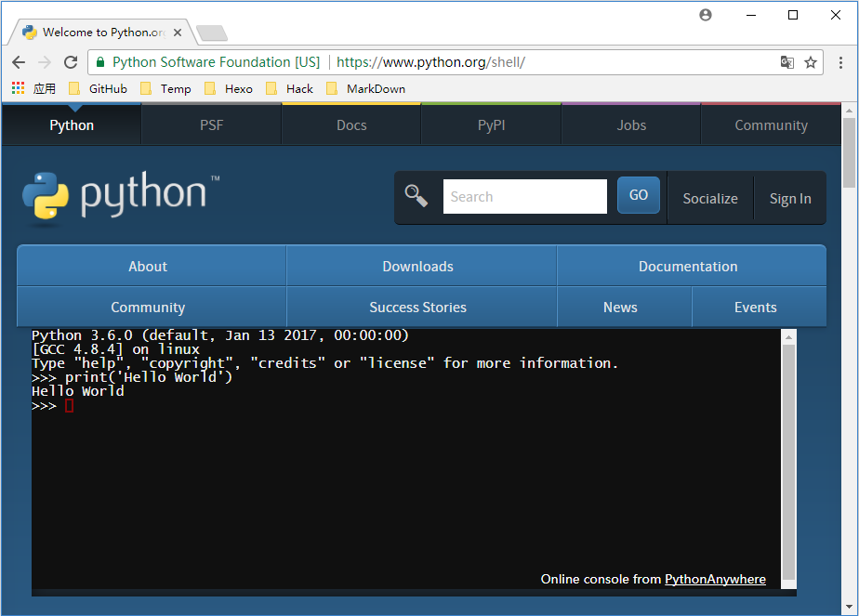This screenshot has width=859, height=616.
Task: Open a new browser tab
Action: point(212,33)
